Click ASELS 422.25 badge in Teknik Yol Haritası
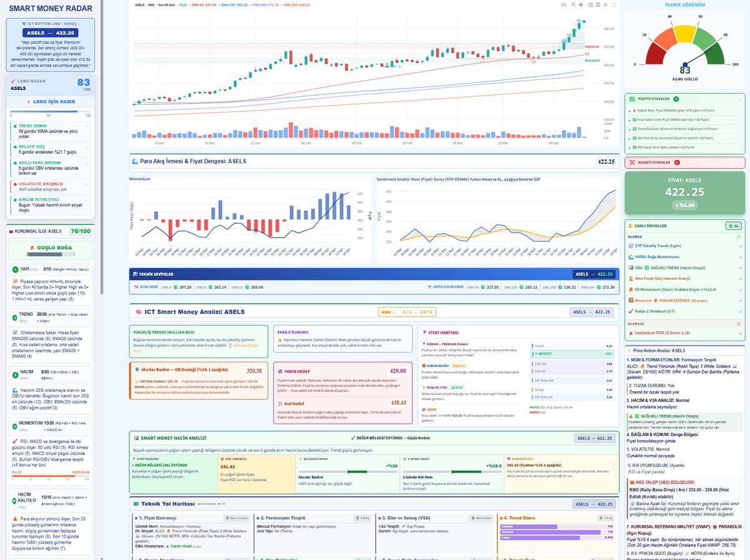The width and height of the screenshot is (750, 560). tap(594, 504)
